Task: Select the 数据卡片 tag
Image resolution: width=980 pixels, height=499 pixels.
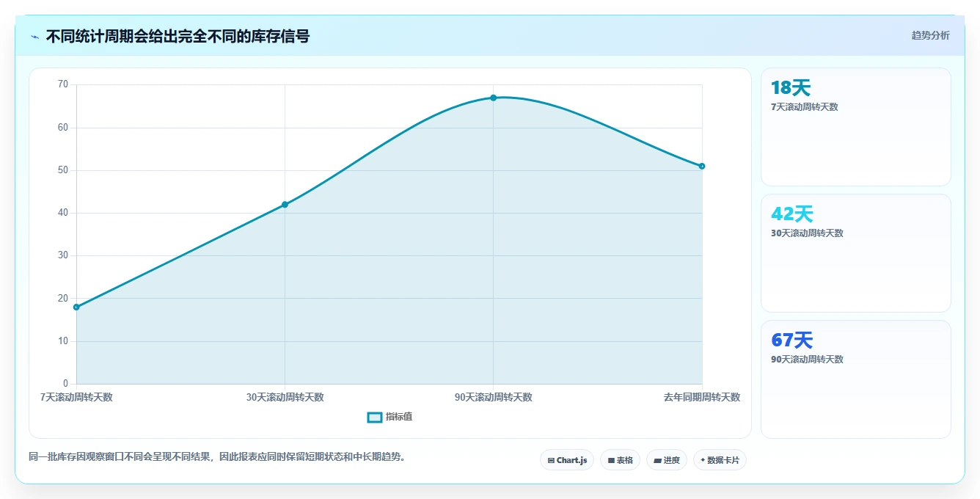Action: (x=720, y=460)
